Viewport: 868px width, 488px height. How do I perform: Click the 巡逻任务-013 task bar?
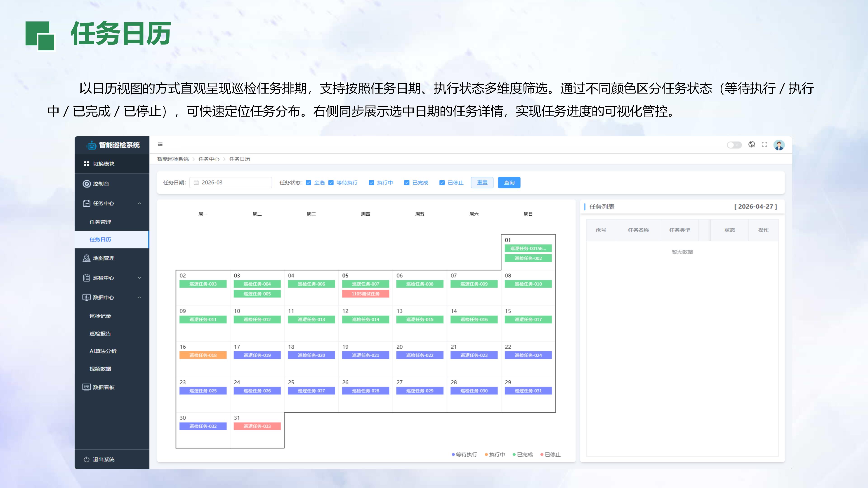pos(311,319)
